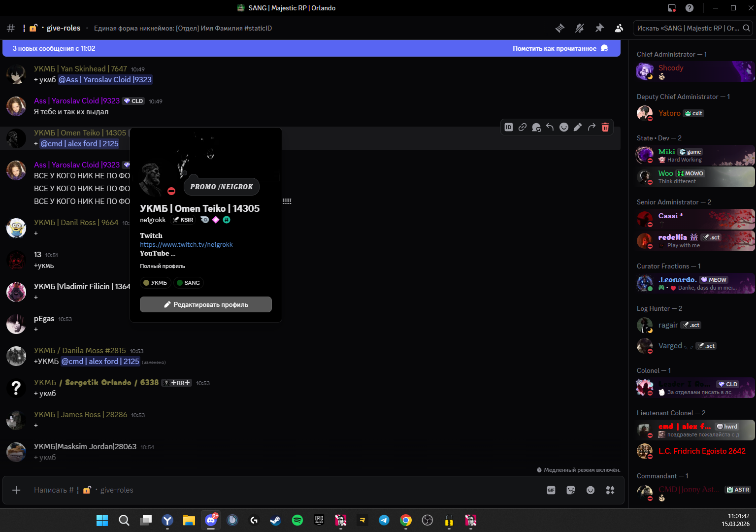The image size is (756, 532).
Task: Open the inbox icon in the title bar
Action: pyautogui.click(x=672, y=8)
